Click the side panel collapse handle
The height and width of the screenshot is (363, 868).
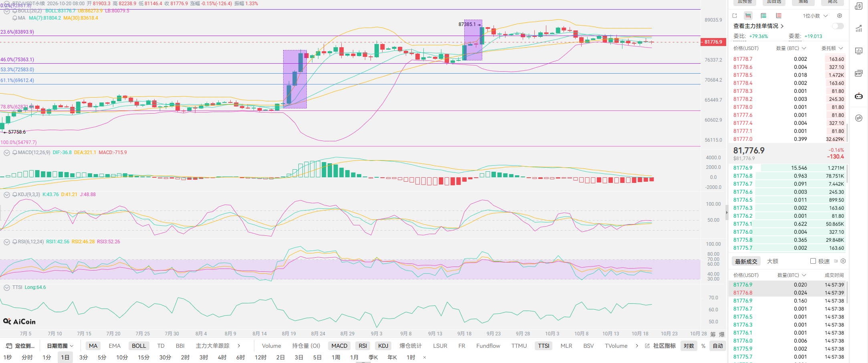[727, 213]
